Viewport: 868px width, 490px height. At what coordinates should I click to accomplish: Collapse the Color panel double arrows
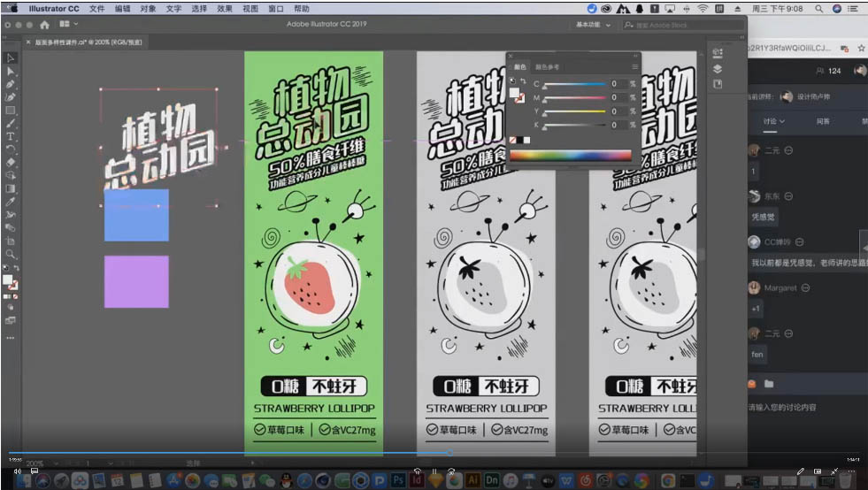635,56
